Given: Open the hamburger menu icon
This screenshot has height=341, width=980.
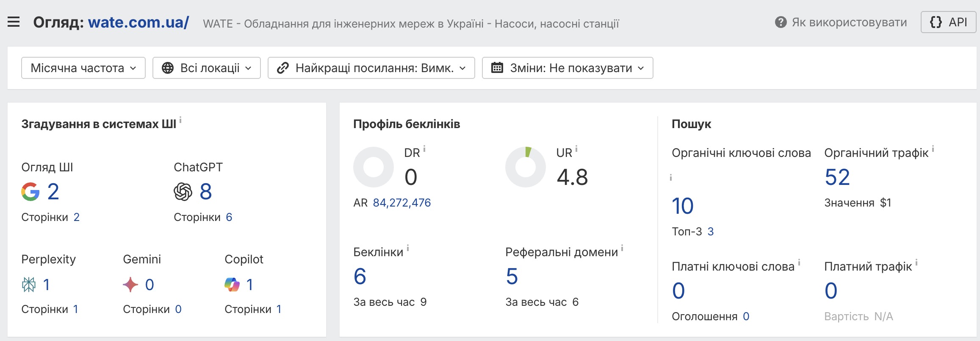Looking at the screenshot, I should (x=14, y=22).
